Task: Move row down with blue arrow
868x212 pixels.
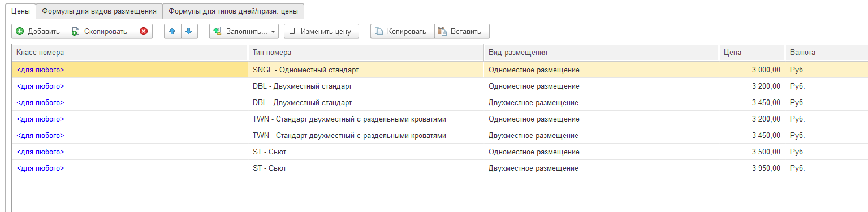Action: point(189,31)
